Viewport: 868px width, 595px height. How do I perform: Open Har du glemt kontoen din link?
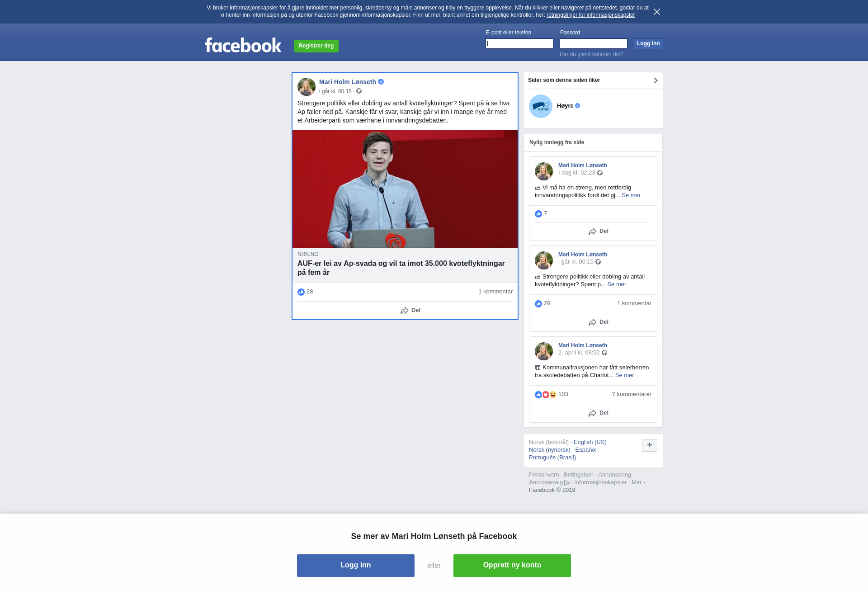[x=591, y=54]
